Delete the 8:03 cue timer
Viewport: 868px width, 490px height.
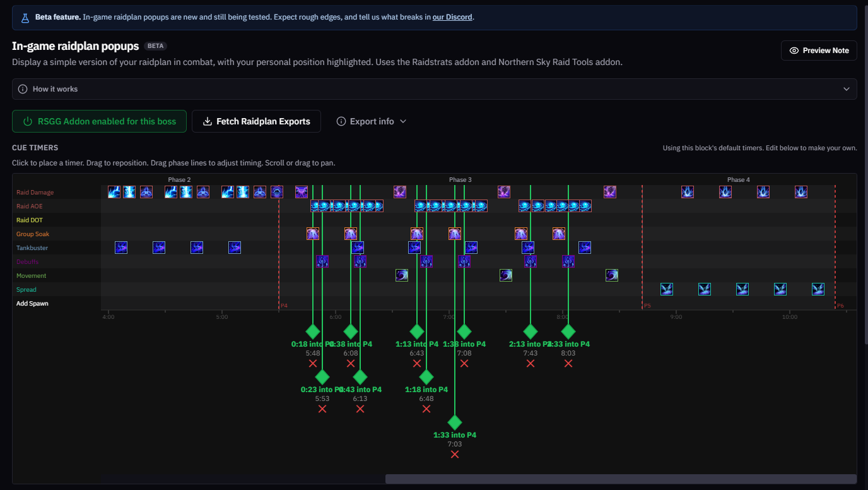pyautogui.click(x=568, y=364)
